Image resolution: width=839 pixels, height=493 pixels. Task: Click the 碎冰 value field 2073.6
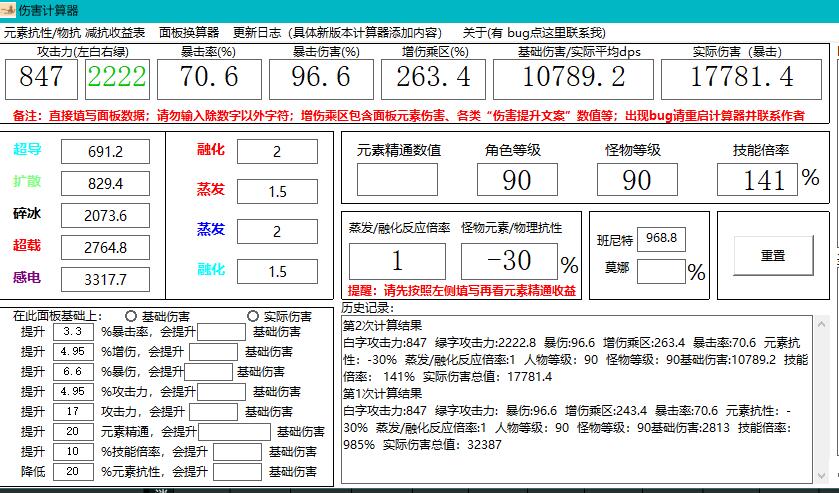105,216
